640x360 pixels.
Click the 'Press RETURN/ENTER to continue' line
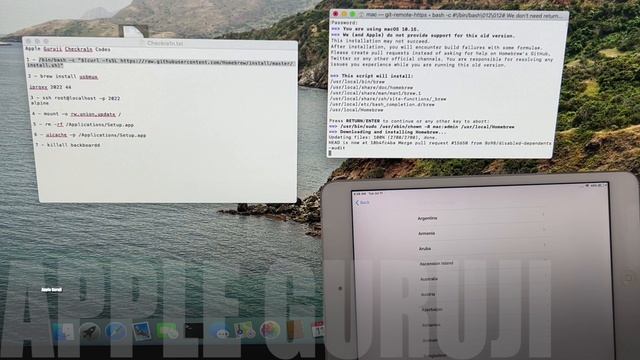pos(409,121)
